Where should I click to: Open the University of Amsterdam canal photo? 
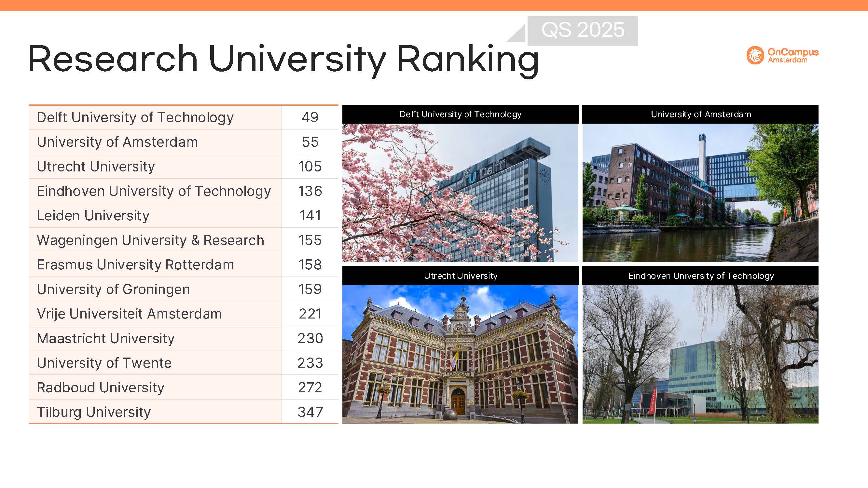[700, 193]
